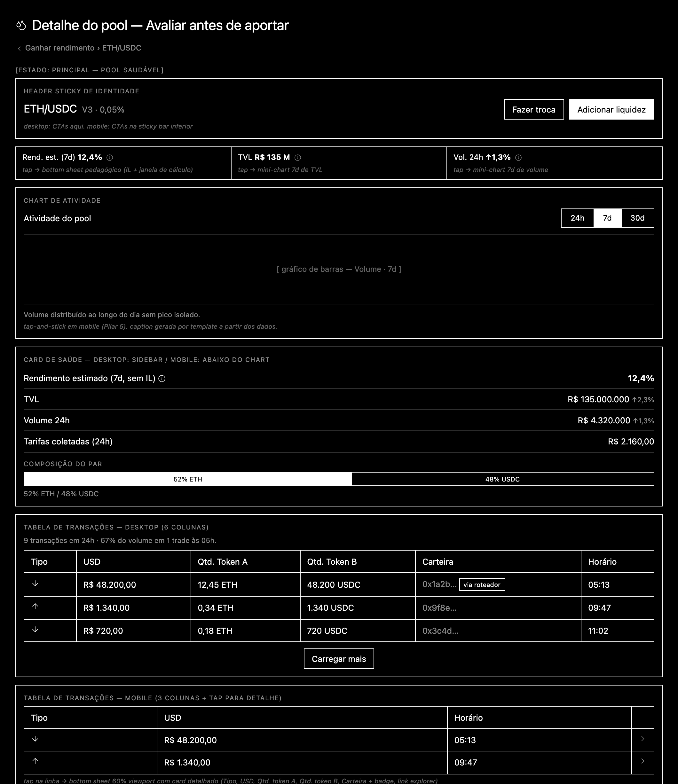678x784 pixels.
Task: Click the 1.340 USDC cell
Action: pyautogui.click(x=358, y=608)
